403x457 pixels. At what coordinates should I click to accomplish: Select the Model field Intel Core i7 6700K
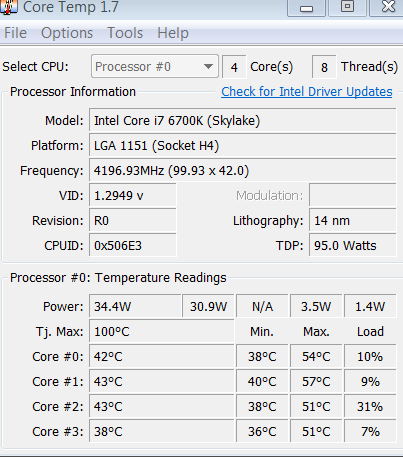[x=243, y=120]
